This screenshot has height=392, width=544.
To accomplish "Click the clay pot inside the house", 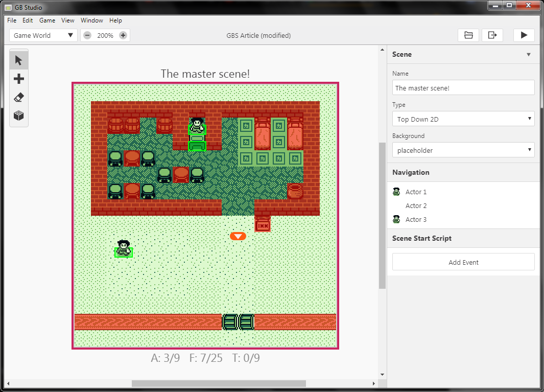I will pyautogui.click(x=295, y=191).
